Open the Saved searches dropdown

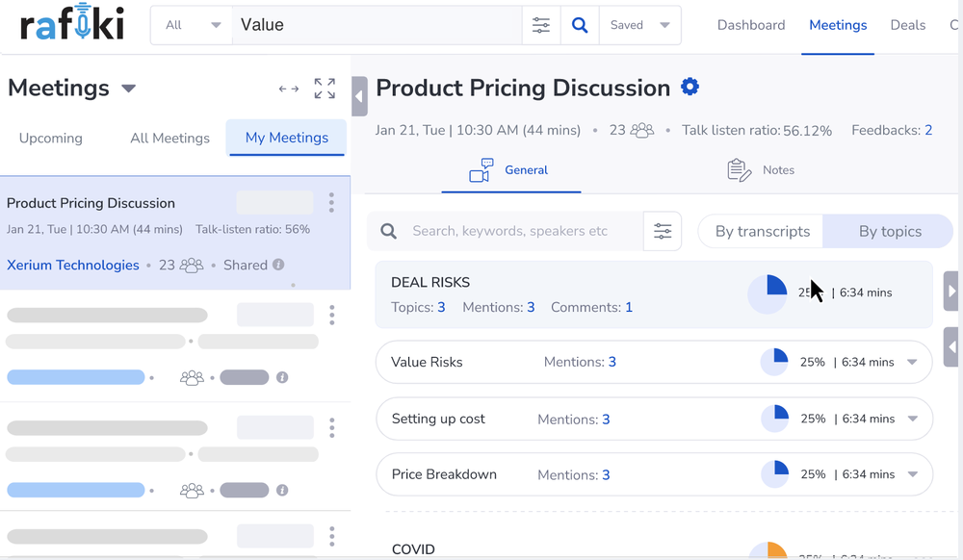click(x=639, y=25)
